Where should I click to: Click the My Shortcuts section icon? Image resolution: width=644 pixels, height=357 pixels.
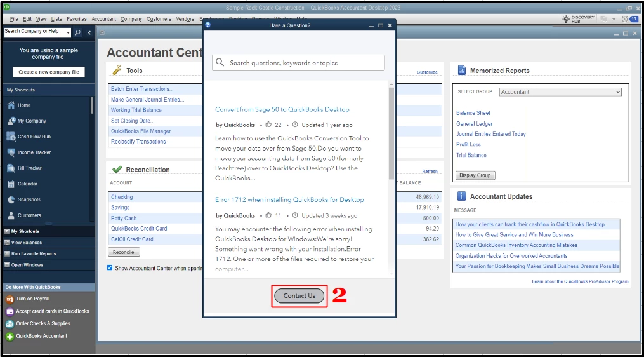pyautogui.click(x=7, y=232)
